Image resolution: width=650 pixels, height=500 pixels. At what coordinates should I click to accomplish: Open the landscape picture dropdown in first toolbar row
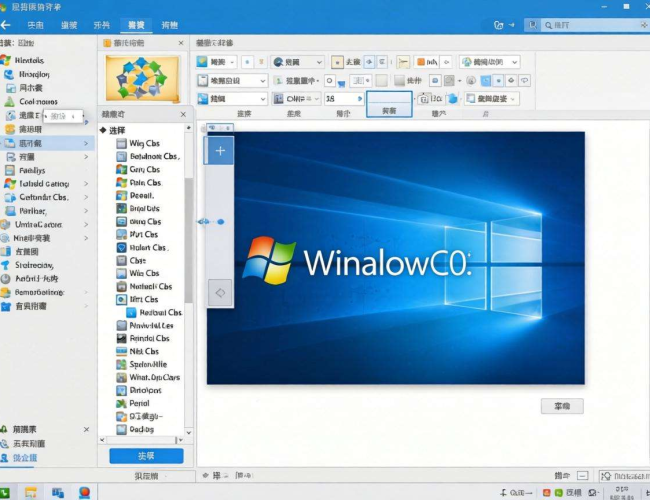(x=216, y=62)
